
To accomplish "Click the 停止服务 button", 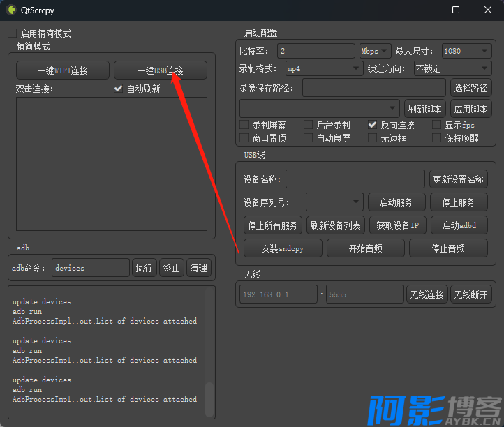I will [459, 202].
